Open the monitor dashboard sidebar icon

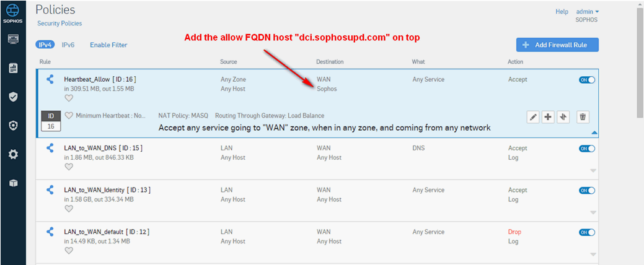(13, 40)
